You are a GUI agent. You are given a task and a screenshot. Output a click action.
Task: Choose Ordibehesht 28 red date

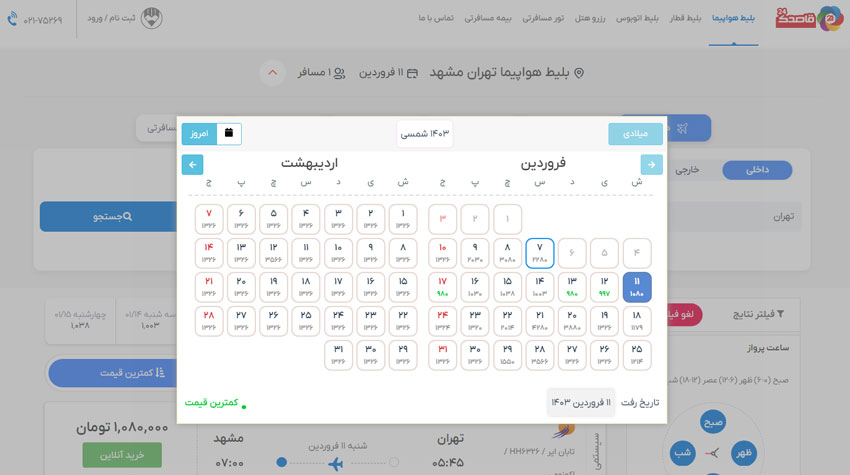209,321
